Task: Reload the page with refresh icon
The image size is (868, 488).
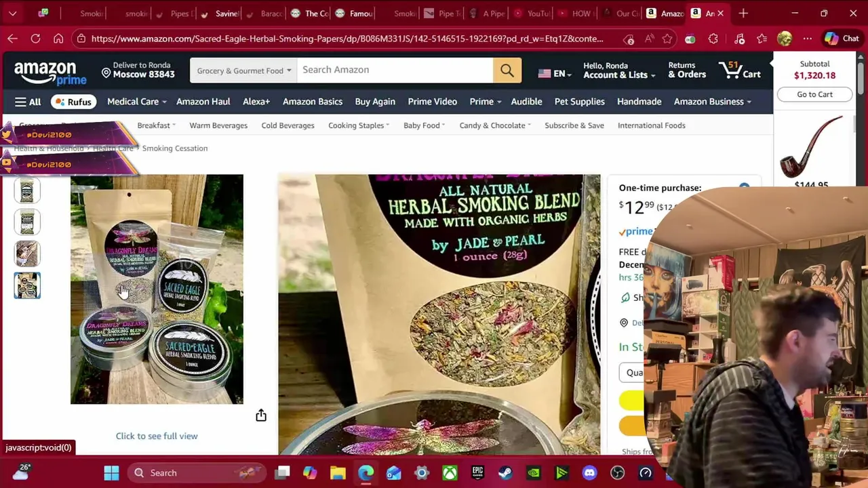Action: coord(35,39)
